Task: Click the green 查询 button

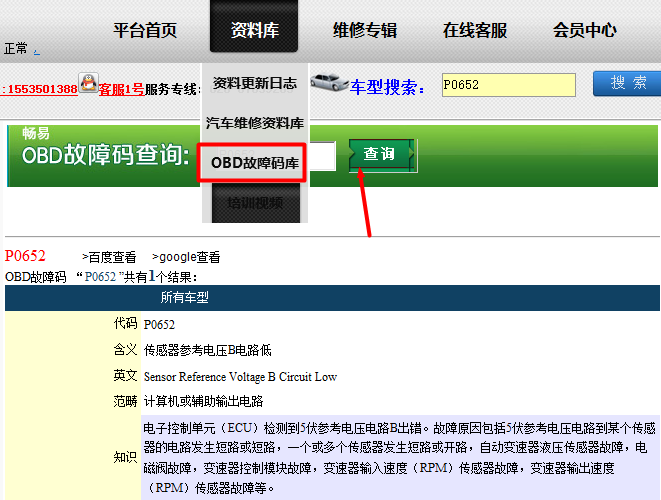Action: 382,155
